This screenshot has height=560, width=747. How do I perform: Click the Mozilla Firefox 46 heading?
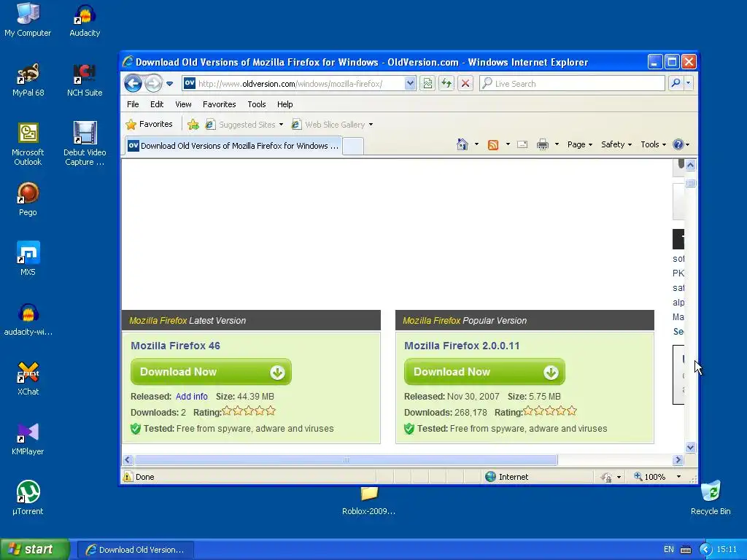click(x=175, y=346)
